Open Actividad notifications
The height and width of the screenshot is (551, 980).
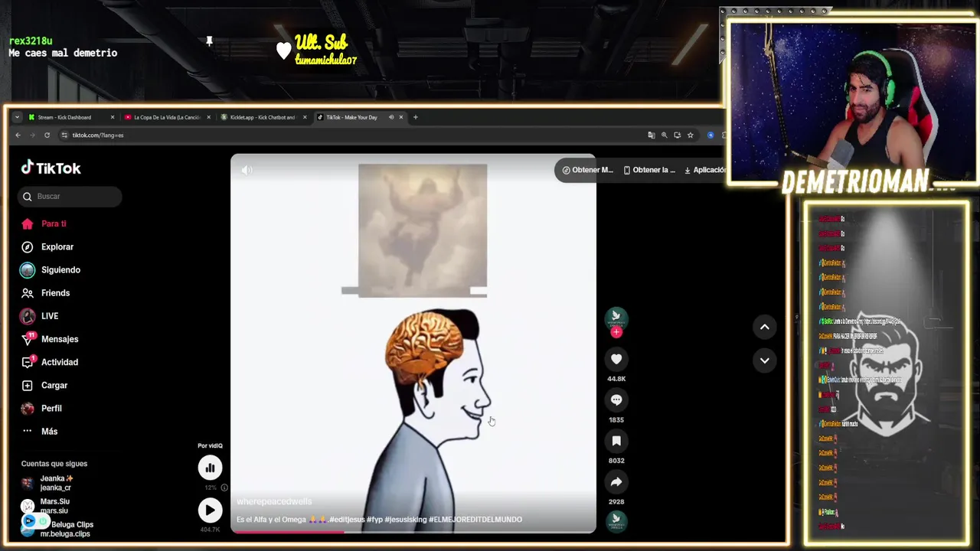[x=50, y=362]
